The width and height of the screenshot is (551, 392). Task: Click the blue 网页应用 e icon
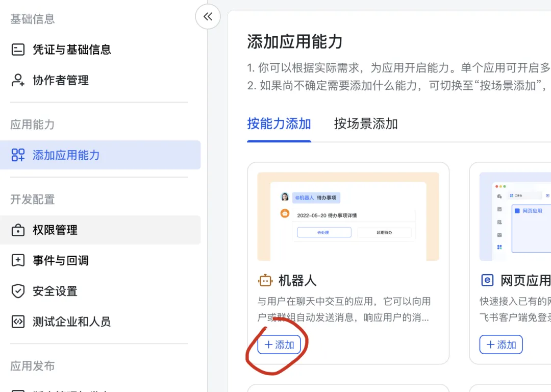coord(487,280)
